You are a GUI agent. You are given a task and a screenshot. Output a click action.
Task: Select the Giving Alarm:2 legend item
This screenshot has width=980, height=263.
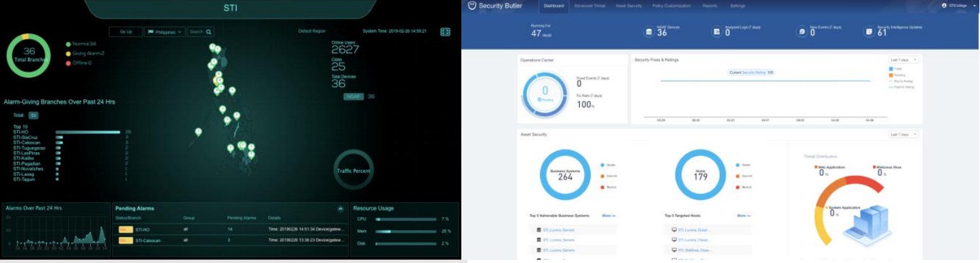(x=84, y=54)
